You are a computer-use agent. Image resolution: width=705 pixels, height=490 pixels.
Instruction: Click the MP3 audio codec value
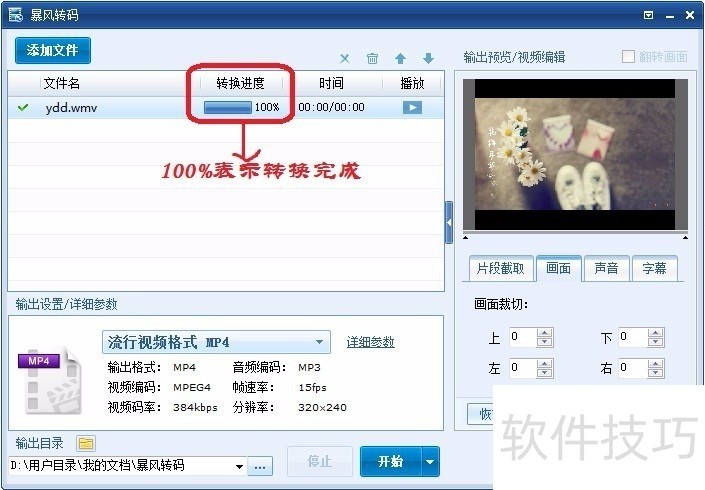309,368
